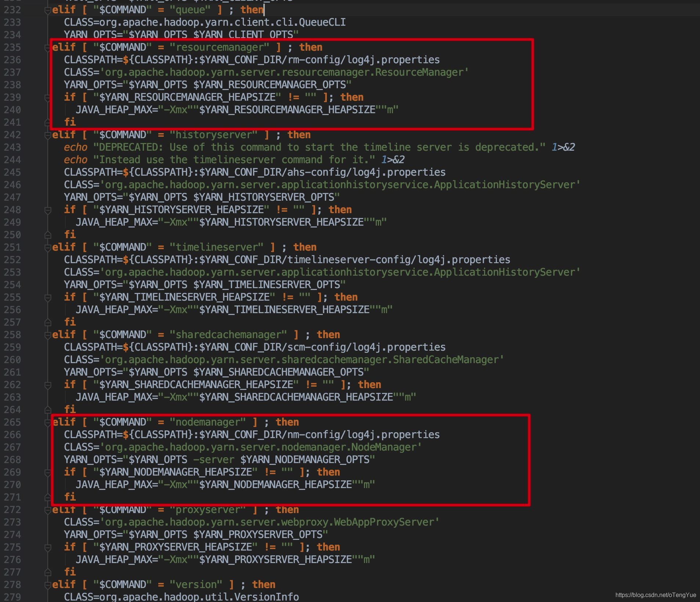
Task: Click the "resourcemanager" string on line 235
Action: [220, 47]
